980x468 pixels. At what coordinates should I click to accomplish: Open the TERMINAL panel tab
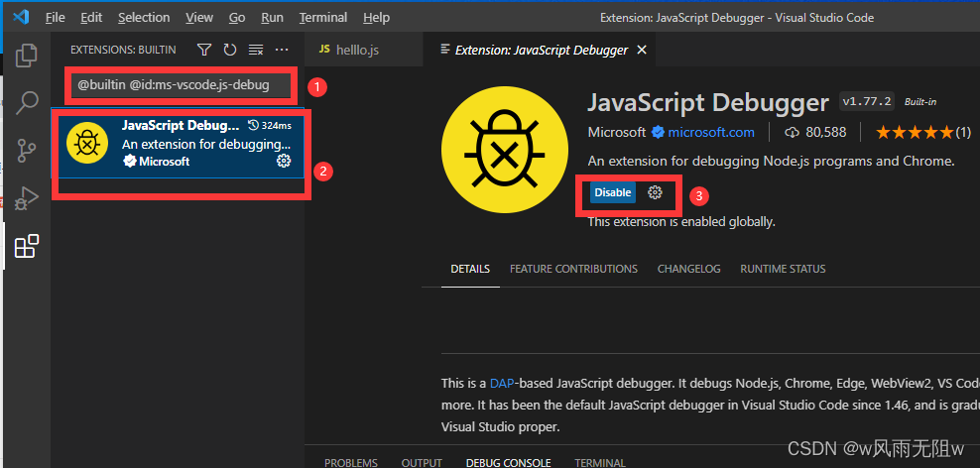(600, 463)
